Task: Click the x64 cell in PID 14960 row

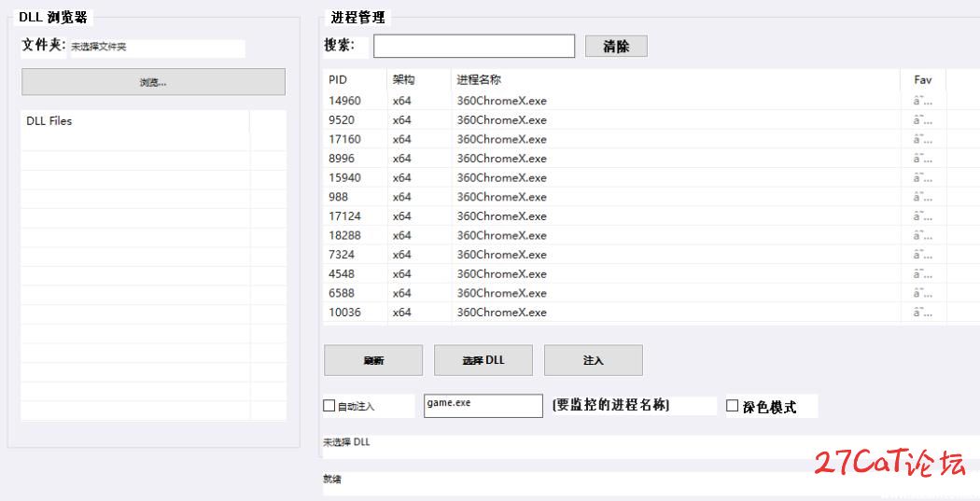Action: click(402, 101)
